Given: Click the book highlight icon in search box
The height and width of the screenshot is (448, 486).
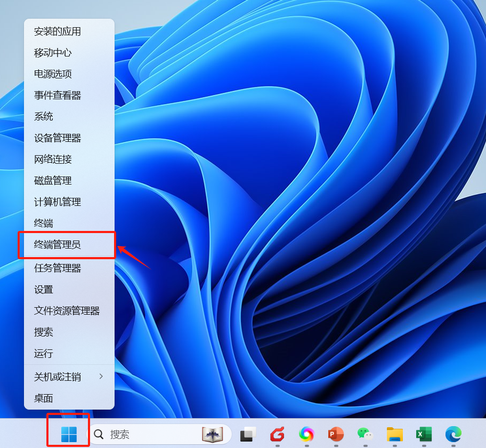Looking at the screenshot, I should point(212,434).
